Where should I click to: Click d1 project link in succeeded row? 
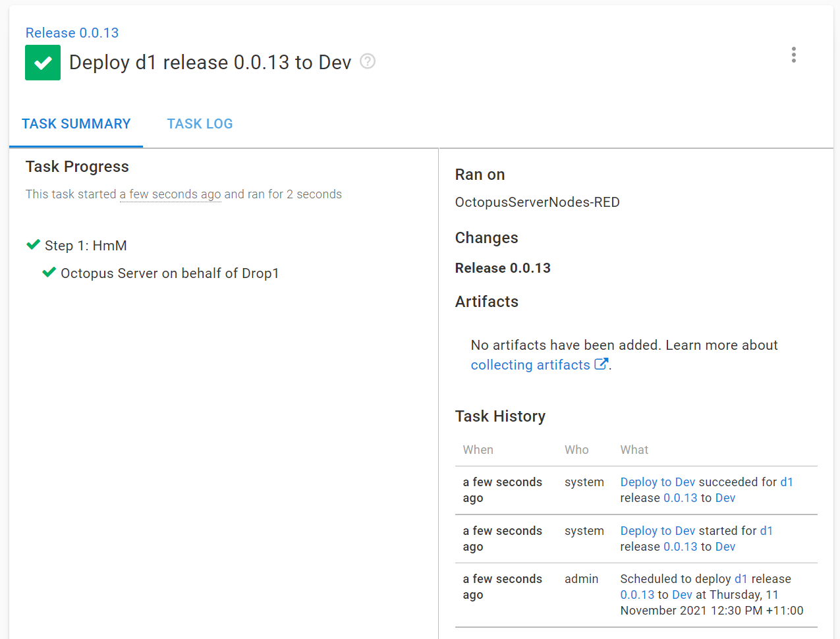click(x=787, y=482)
